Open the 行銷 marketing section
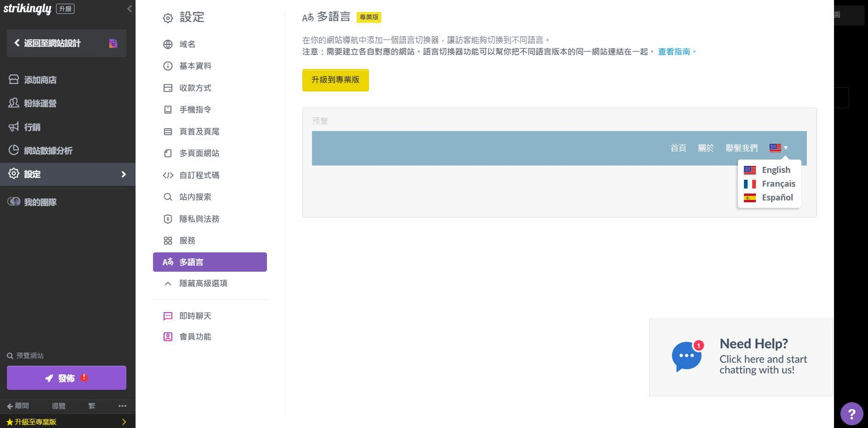Viewport: 868px width, 428px height. pyautogui.click(x=32, y=127)
